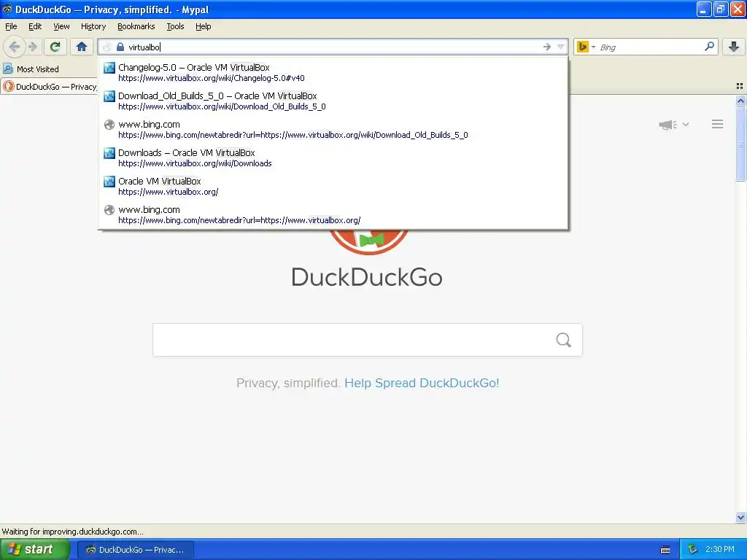The image size is (747, 560).
Task: Open the Help Spread DuckDuckGo link
Action: coord(422,383)
